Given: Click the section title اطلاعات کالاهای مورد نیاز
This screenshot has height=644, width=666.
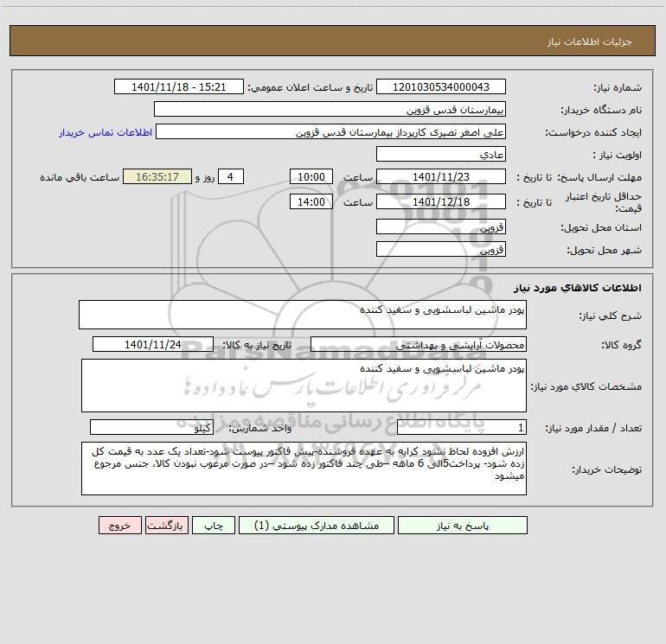Looking at the screenshot, I should (577, 287).
